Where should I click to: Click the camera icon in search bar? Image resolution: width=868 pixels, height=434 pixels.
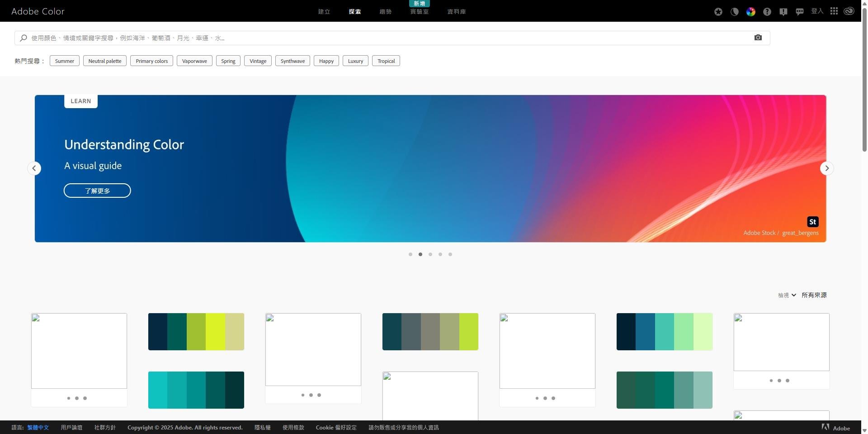click(x=758, y=38)
